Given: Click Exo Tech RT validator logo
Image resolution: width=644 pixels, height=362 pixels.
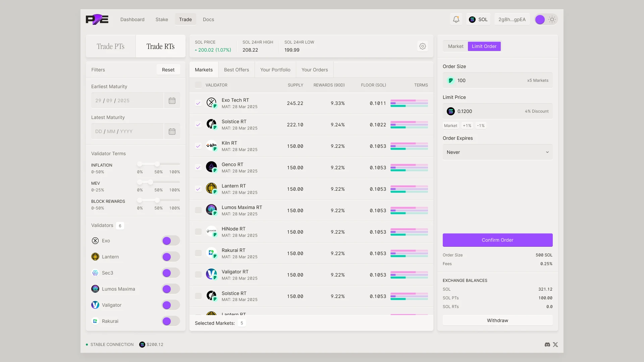Looking at the screenshot, I should pyautogui.click(x=211, y=103).
